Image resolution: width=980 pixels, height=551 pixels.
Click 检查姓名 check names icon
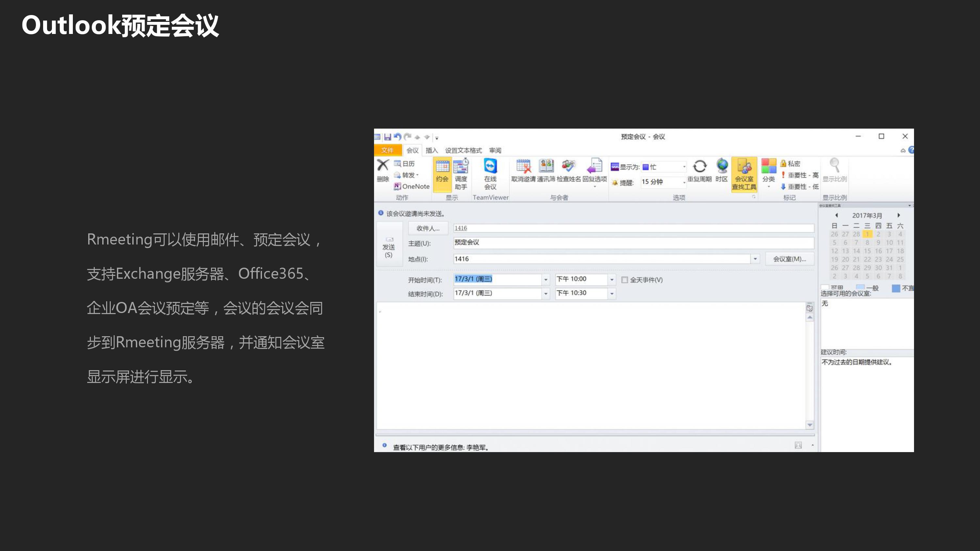coord(569,171)
